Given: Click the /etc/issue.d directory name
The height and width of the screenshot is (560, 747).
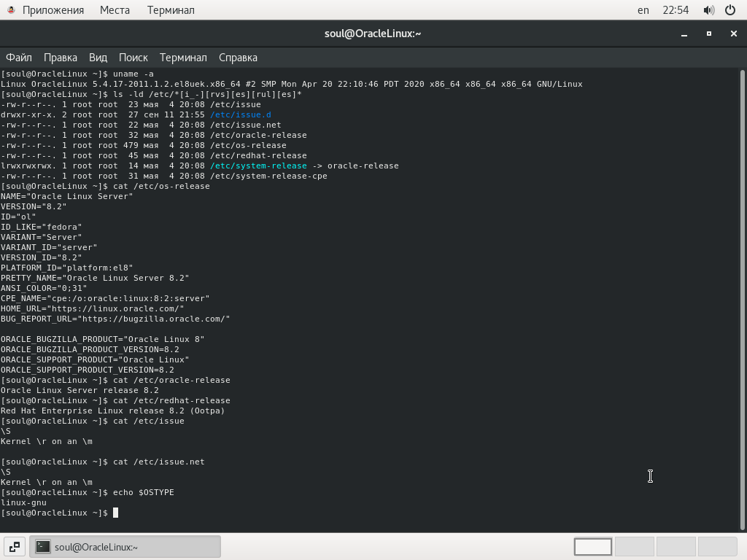Looking at the screenshot, I should coord(241,114).
